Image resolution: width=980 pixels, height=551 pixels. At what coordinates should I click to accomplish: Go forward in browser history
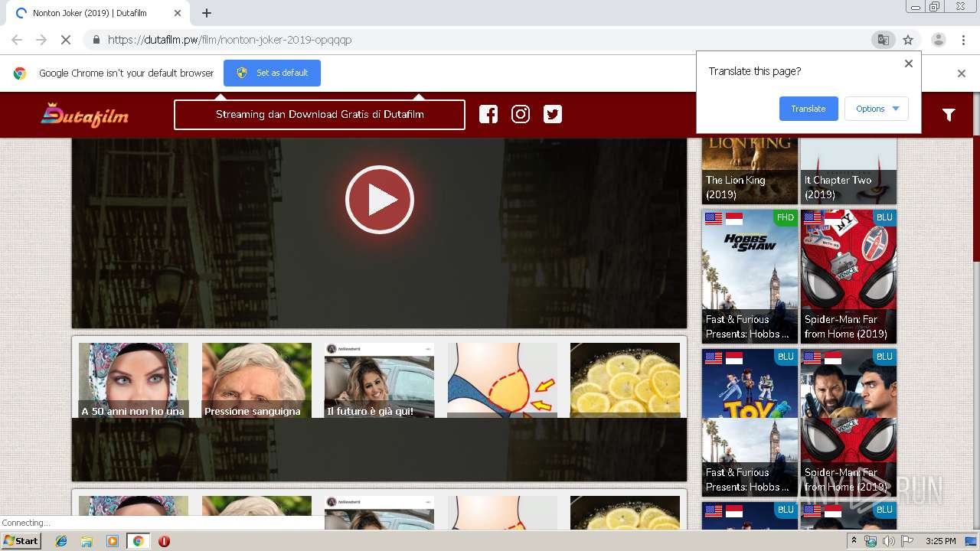click(41, 40)
